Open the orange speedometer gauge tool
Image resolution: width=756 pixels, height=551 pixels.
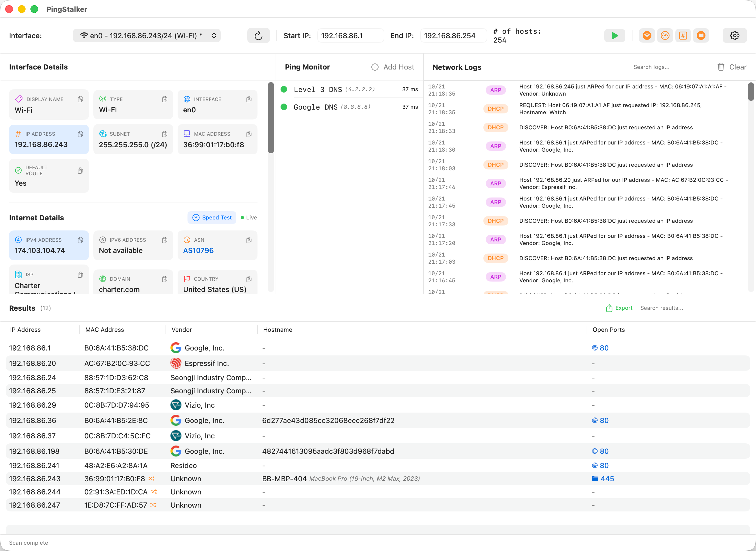[x=665, y=36]
